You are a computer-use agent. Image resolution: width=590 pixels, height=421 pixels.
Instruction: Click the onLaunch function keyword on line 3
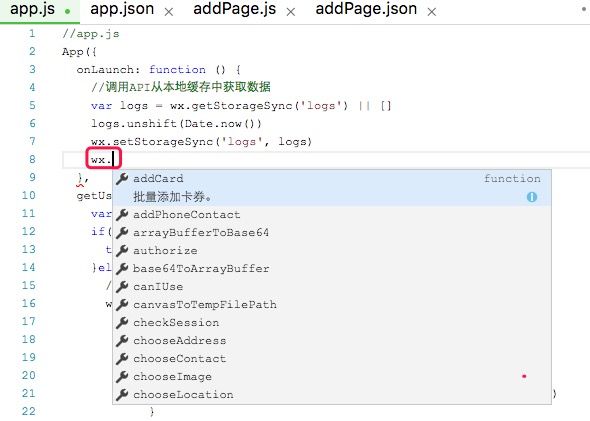177,70
